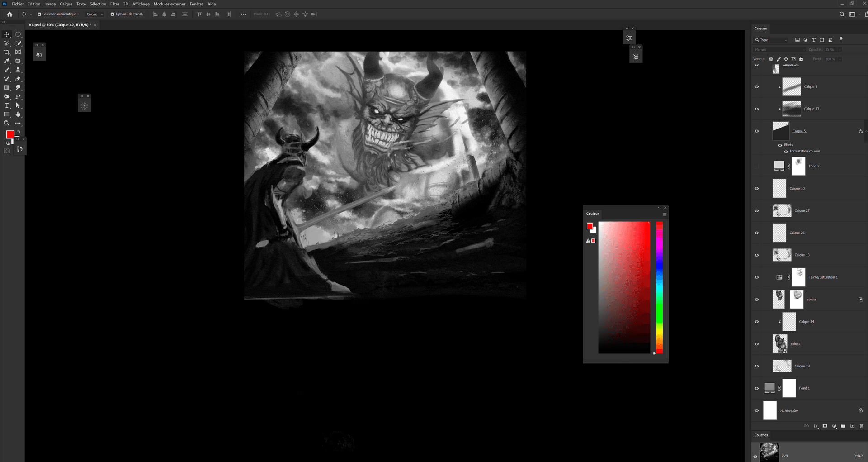Hide the Calque 10 layer
The width and height of the screenshot is (868, 462).
pos(756,188)
